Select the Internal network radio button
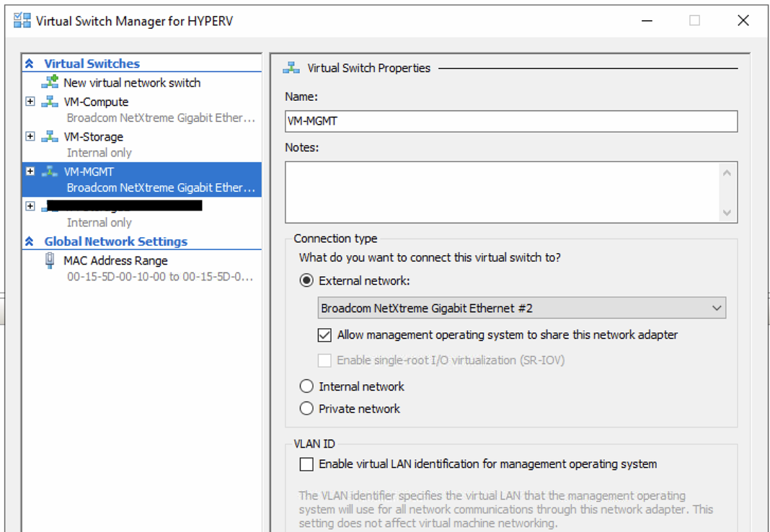Image resolution: width=770 pixels, height=532 pixels. point(306,386)
